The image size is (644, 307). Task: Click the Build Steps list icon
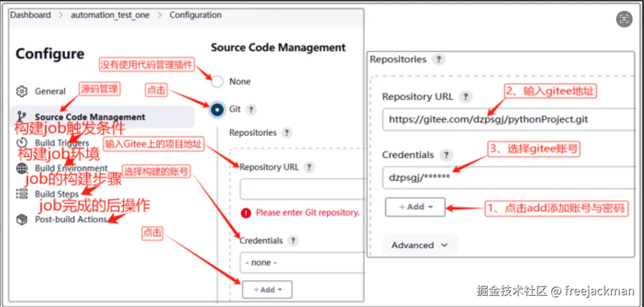(22, 194)
